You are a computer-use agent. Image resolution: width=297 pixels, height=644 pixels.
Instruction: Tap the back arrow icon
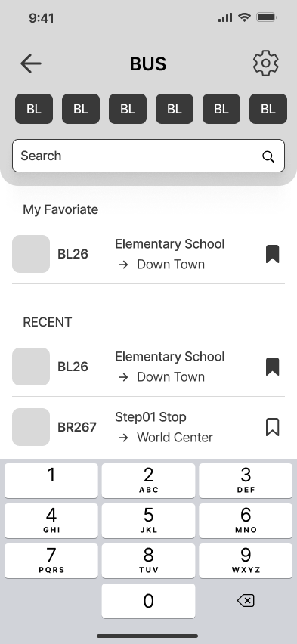pos(31,63)
